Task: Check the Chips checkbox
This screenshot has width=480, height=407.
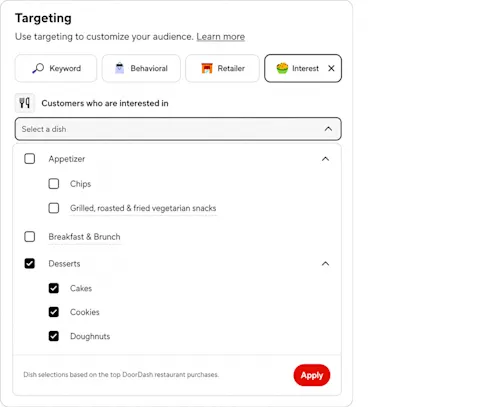Action: [x=54, y=184]
